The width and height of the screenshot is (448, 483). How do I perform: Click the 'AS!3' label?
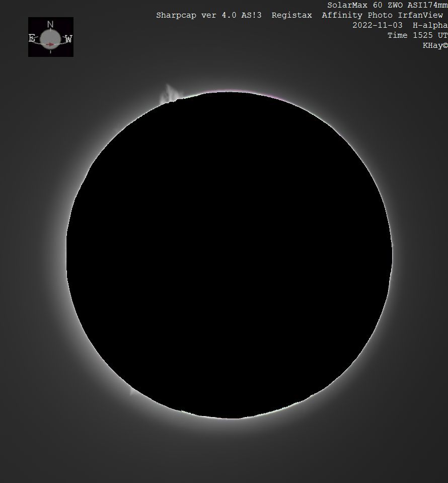point(254,15)
